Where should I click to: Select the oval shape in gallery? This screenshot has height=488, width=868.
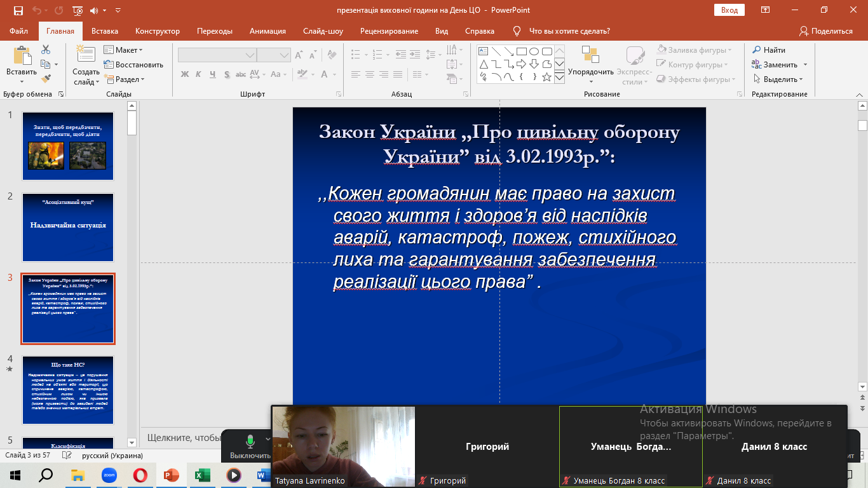[x=534, y=51]
